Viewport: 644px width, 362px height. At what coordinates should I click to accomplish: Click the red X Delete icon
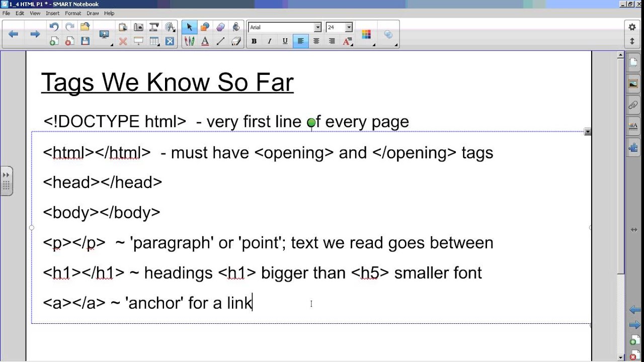pyautogui.click(x=123, y=41)
